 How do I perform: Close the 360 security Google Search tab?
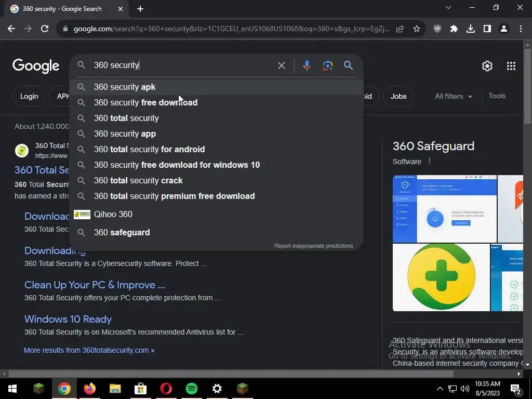tap(121, 9)
